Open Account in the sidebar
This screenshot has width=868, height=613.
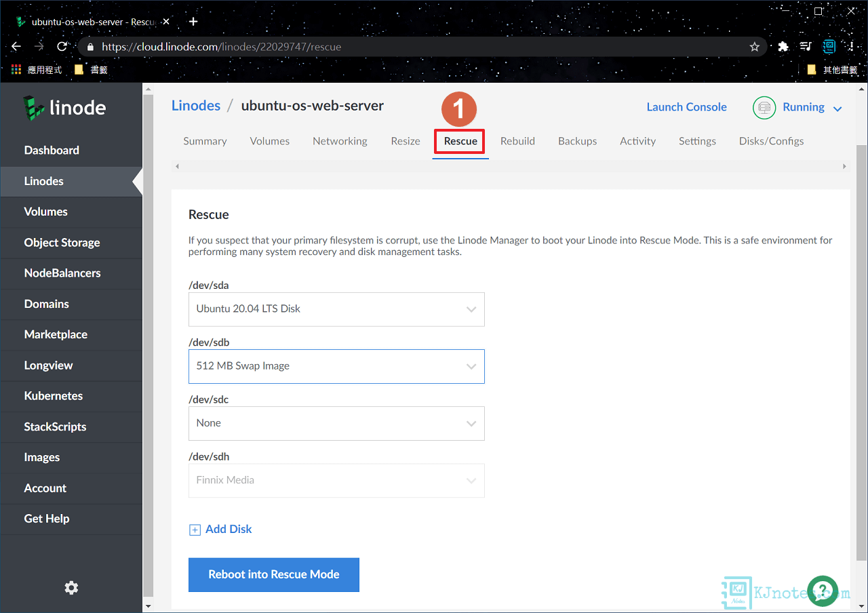pos(71,488)
